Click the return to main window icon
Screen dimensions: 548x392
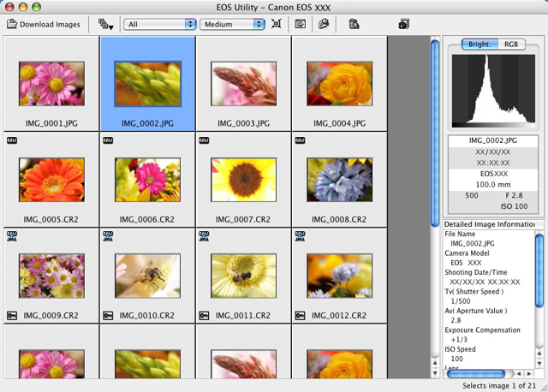pos(301,24)
